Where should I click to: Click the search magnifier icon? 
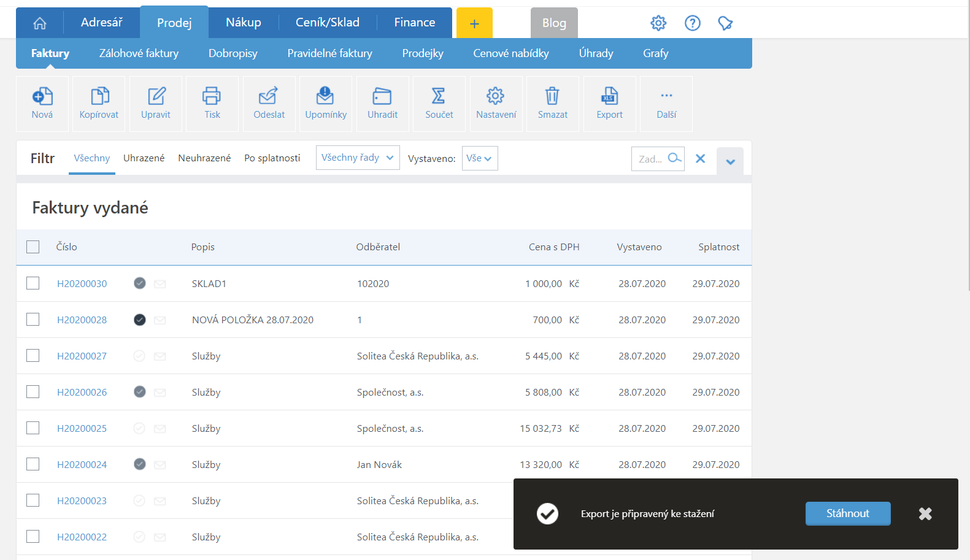674,158
